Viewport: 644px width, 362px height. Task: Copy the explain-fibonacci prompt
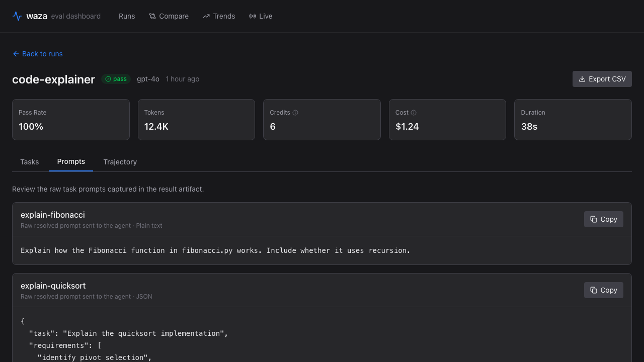click(604, 219)
